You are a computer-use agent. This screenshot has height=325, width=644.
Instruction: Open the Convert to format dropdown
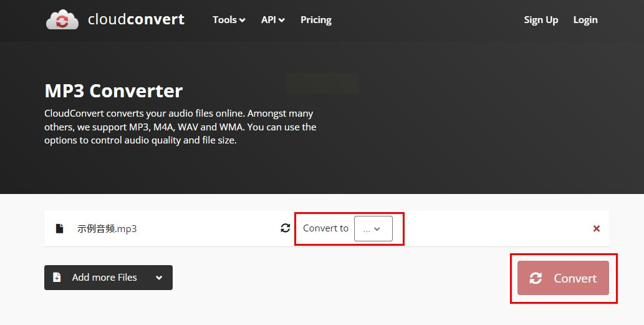click(x=373, y=228)
